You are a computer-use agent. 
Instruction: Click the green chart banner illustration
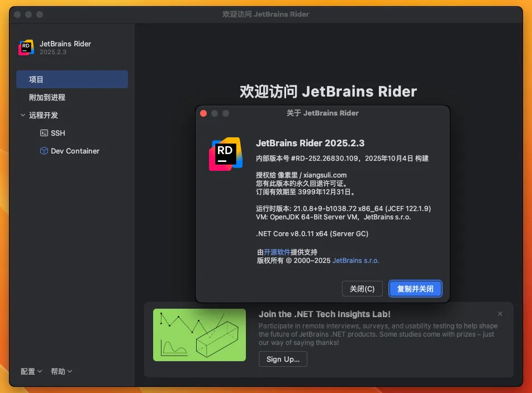point(199,334)
